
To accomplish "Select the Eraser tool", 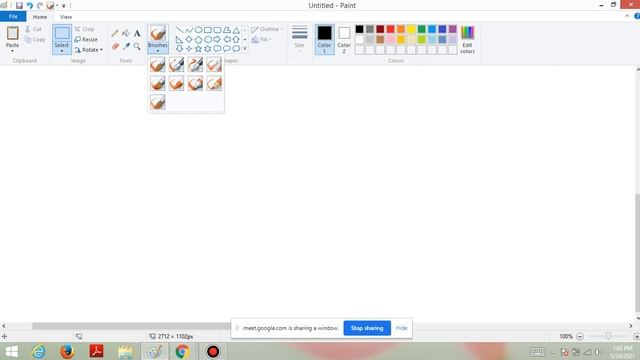I will point(115,47).
